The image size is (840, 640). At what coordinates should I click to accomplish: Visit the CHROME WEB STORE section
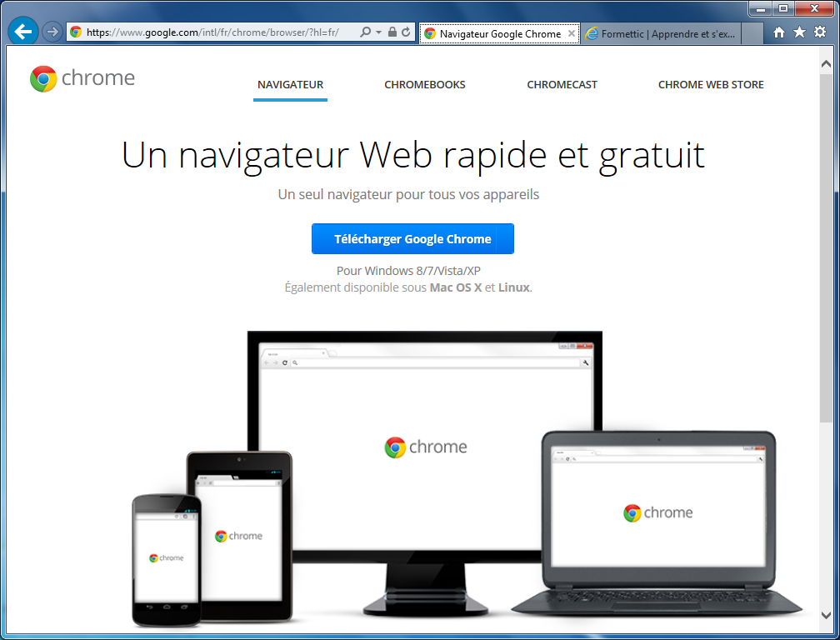(x=711, y=84)
